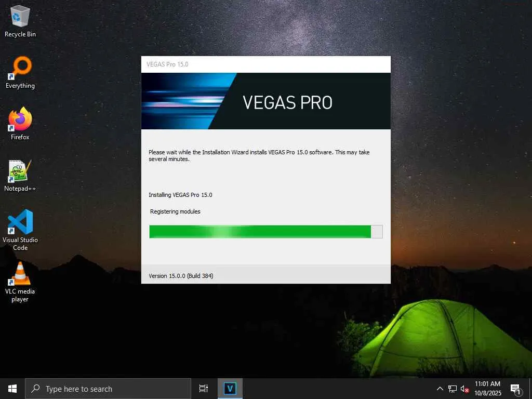Click the muted volume tray icon
The width and height of the screenshot is (532, 399).
point(464,389)
